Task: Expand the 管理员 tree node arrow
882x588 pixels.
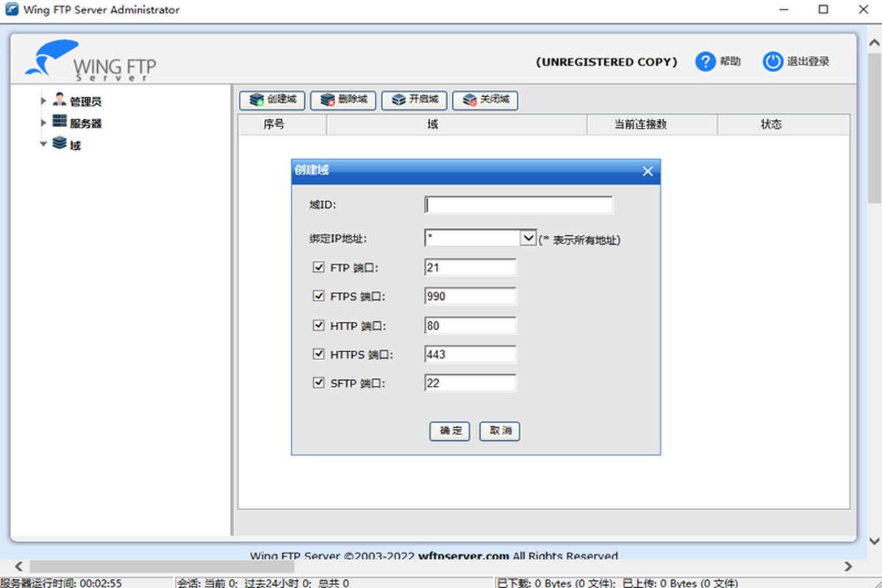Action: coord(44,101)
